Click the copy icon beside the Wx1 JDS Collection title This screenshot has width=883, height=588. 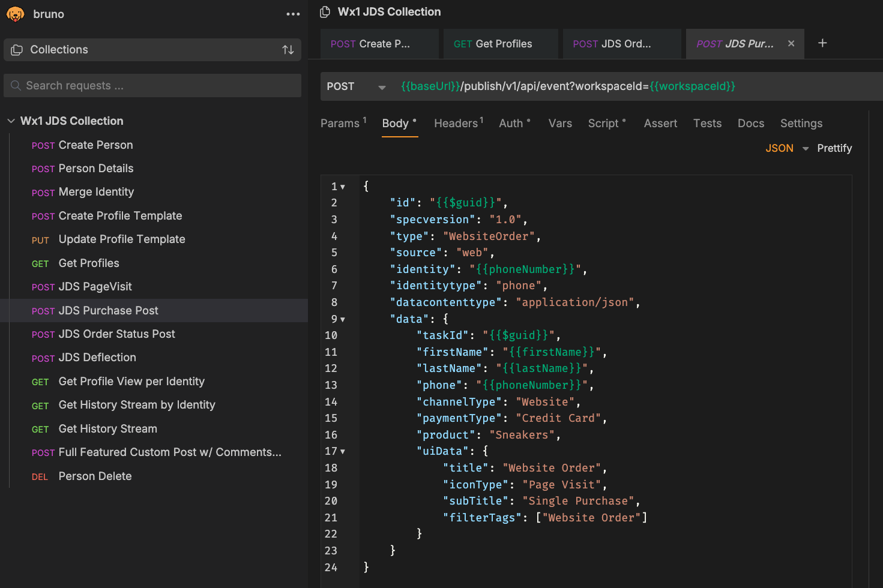pyautogui.click(x=325, y=12)
